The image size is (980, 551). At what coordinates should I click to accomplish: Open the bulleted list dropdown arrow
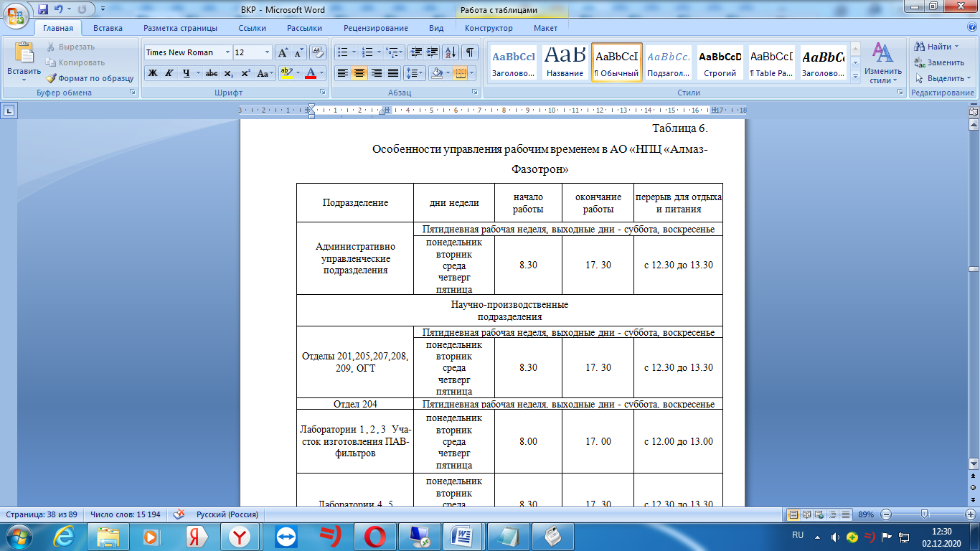(354, 52)
